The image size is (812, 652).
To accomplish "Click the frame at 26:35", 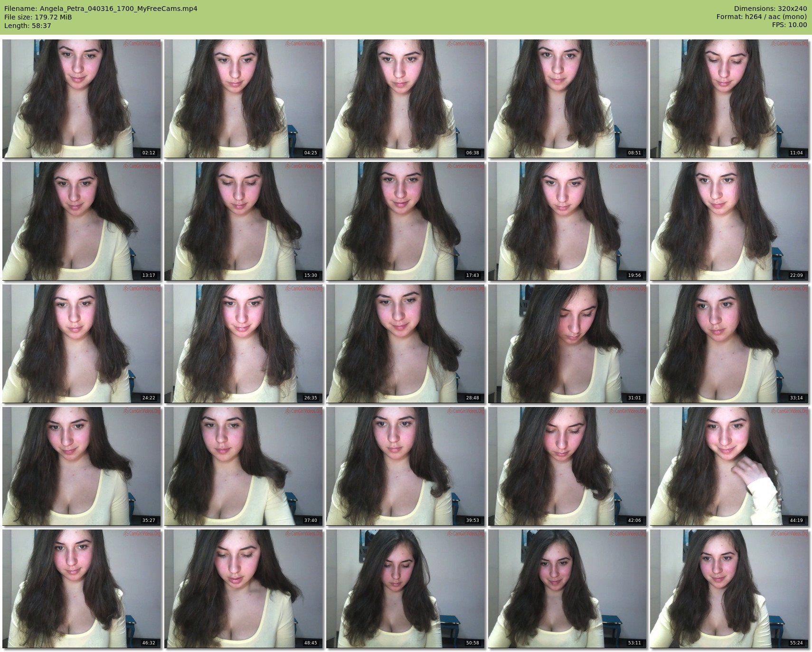I will pos(244,343).
